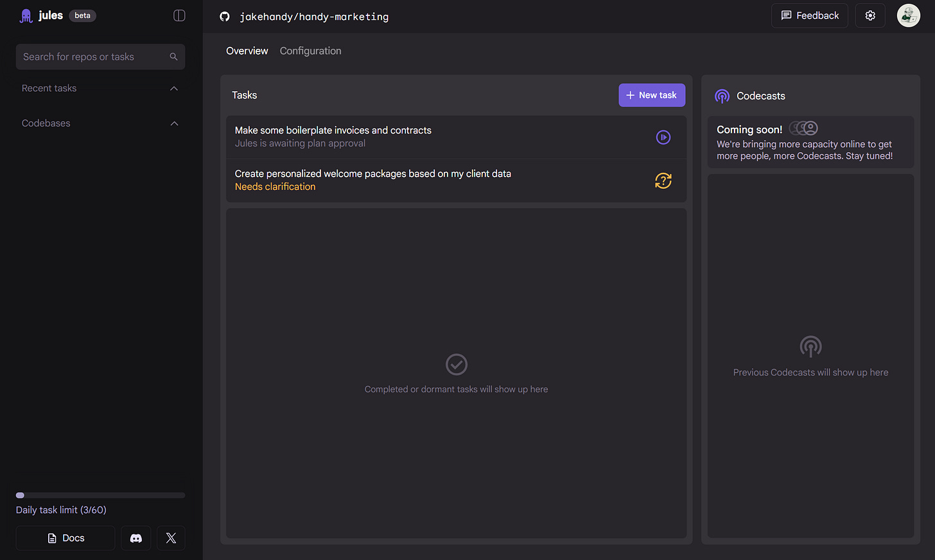Click the clarification icon on welcome packages task

click(x=663, y=181)
